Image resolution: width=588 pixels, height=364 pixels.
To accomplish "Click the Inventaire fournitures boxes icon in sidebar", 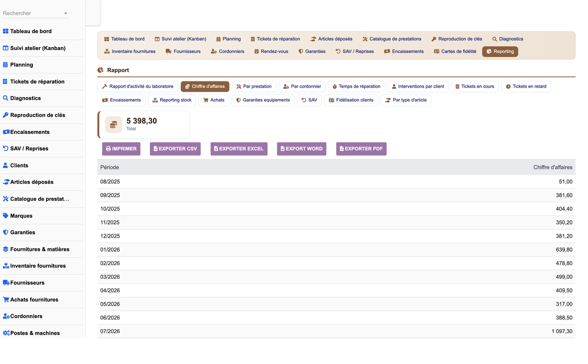I will 6,266.
